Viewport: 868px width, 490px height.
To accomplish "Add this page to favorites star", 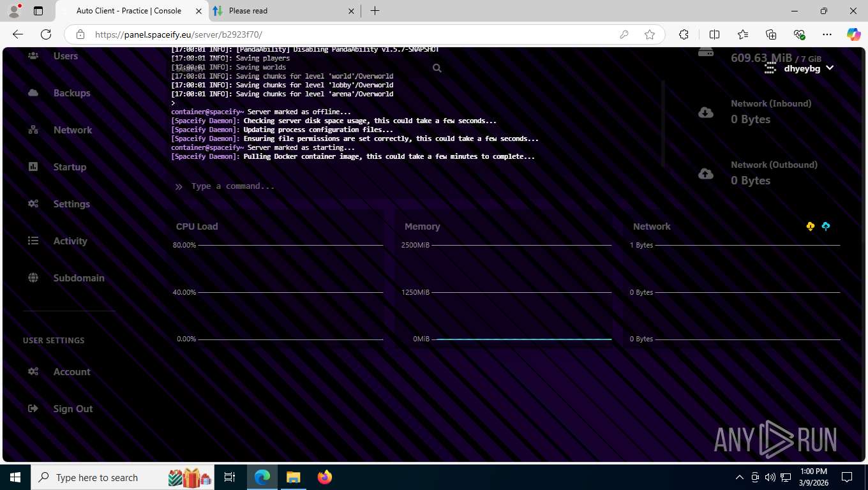I will (x=650, y=34).
